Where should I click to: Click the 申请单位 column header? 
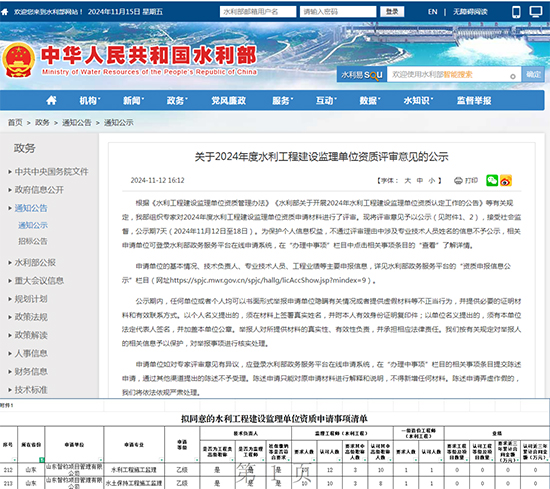click(74, 444)
